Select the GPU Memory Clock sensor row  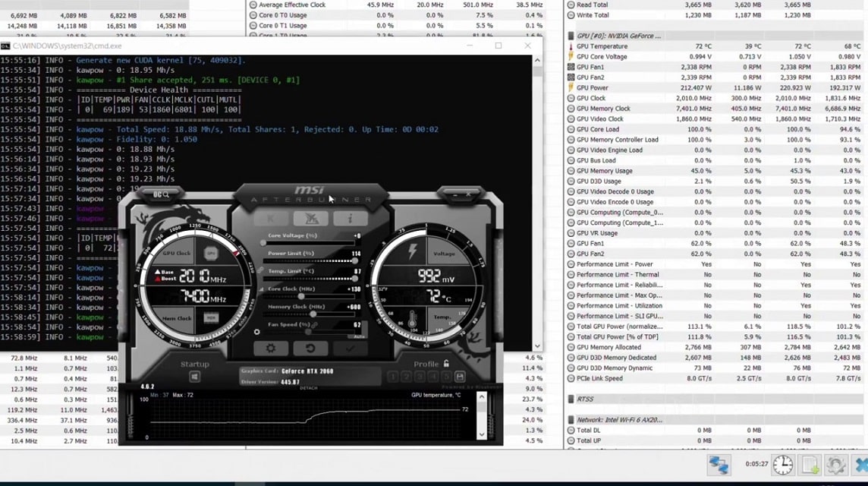coord(715,109)
